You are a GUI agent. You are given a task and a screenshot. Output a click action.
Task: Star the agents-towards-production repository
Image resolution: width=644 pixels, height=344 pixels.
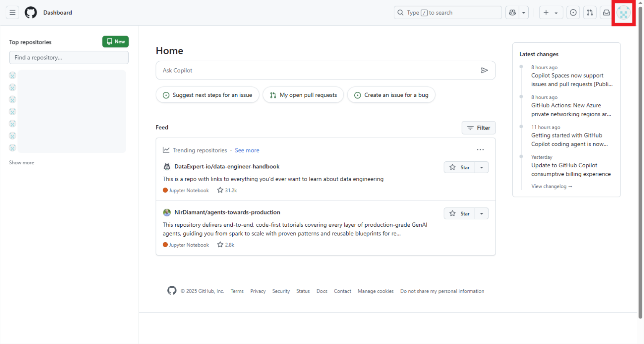point(460,213)
